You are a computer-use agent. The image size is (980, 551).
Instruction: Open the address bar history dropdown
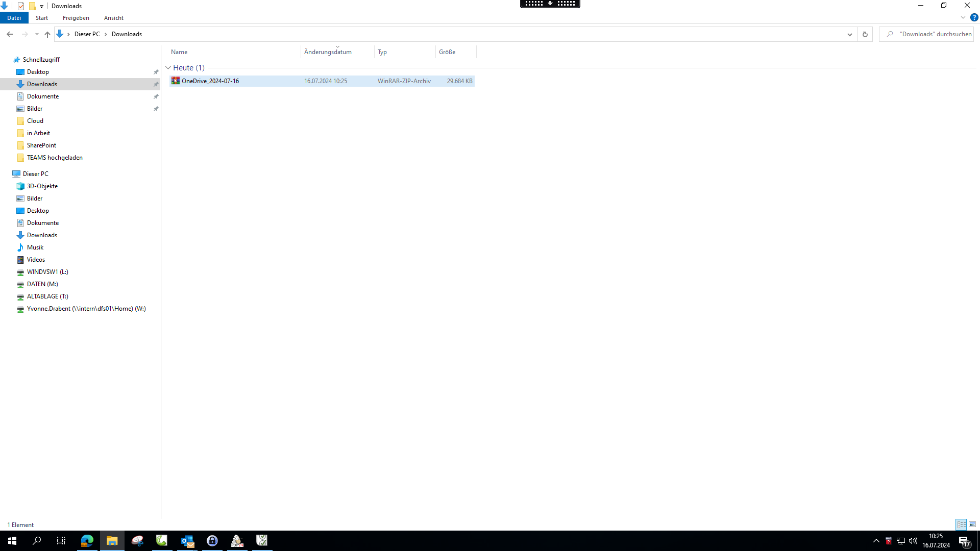tap(849, 34)
